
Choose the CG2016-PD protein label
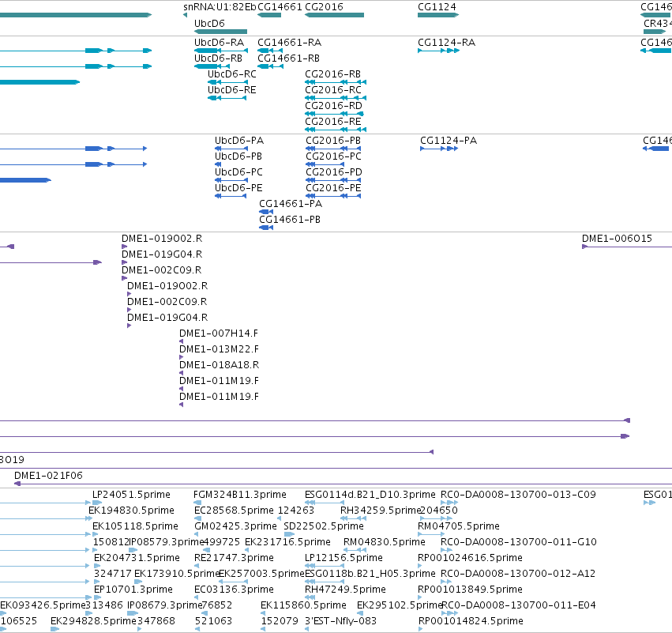click(334, 172)
